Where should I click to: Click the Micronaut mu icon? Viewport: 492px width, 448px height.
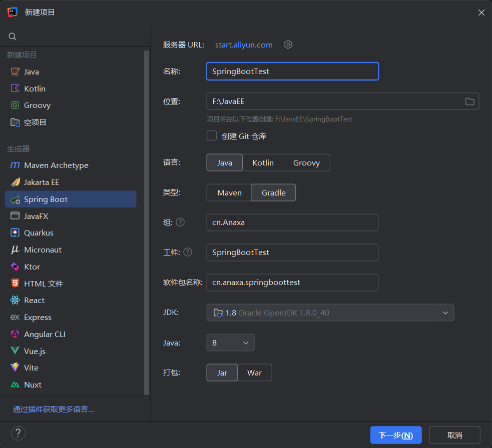pos(15,249)
